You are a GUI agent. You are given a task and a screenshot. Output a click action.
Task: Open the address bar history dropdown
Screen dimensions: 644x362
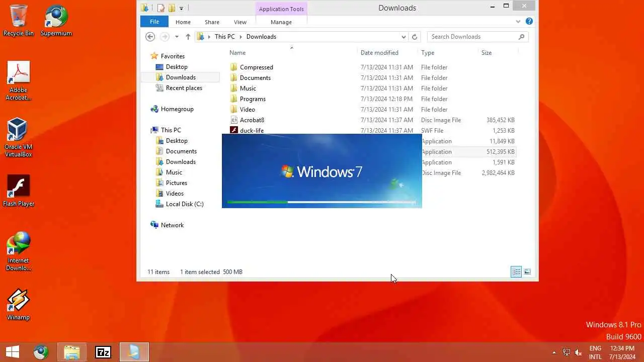[x=404, y=37]
